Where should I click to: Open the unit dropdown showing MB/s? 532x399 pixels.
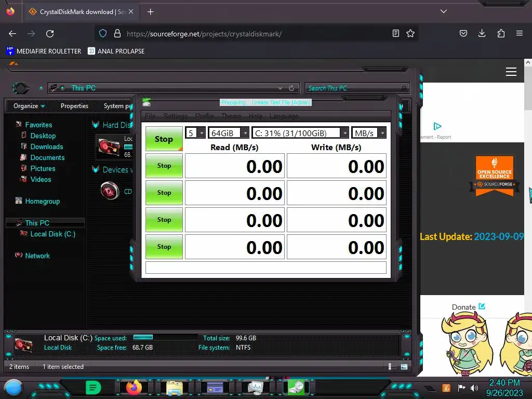click(369, 132)
